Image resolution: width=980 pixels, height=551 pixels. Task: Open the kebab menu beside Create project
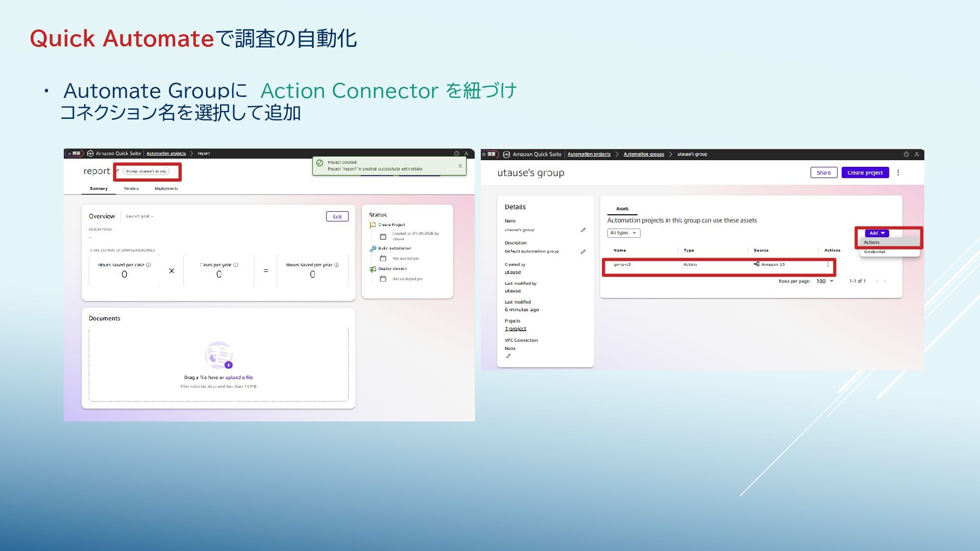898,172
